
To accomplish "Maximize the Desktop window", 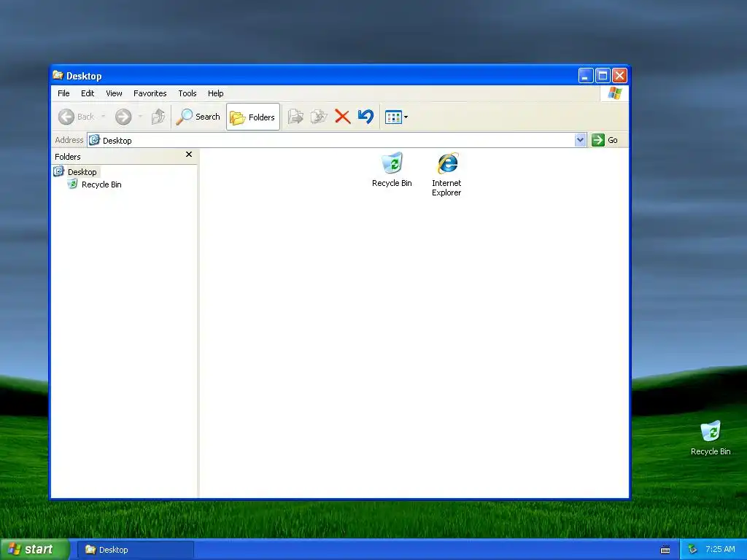I will [603, 75].
